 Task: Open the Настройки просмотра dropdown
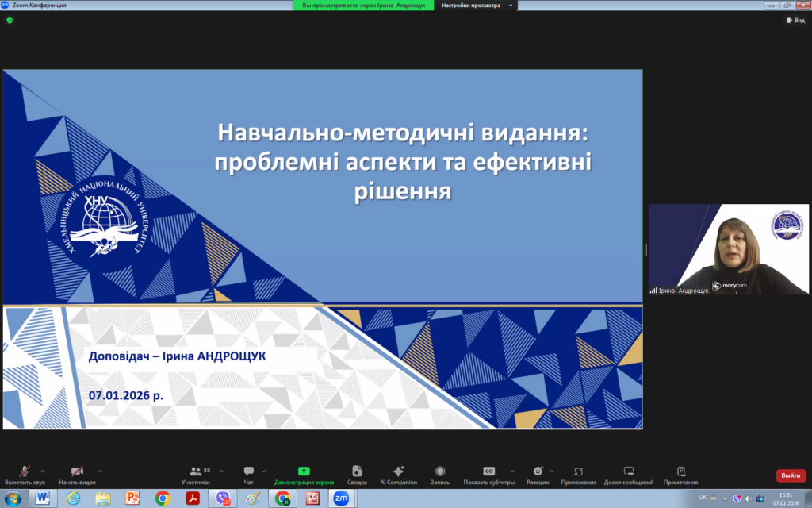click(477, 5)
